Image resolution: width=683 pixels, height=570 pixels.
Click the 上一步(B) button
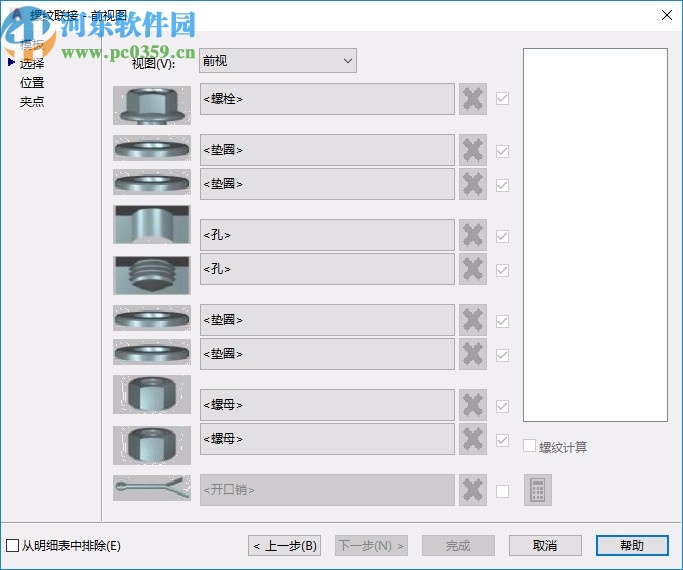point(284,546)
